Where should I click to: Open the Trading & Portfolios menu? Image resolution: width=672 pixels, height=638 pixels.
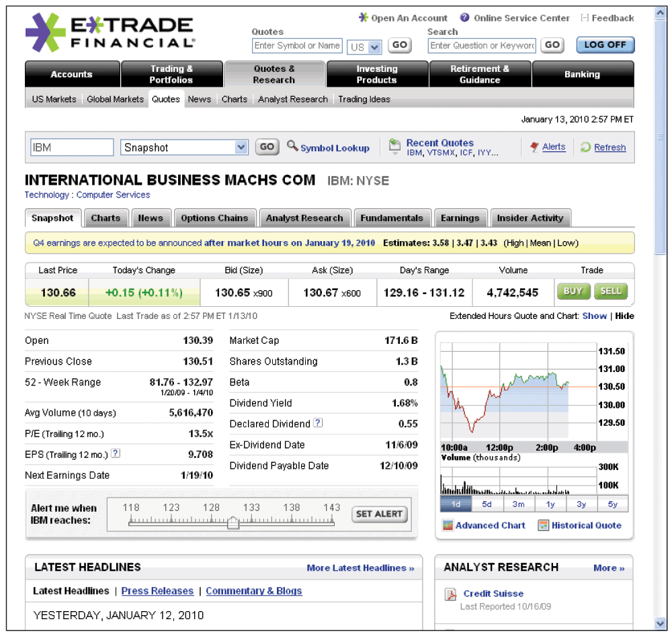click(171, 74)
